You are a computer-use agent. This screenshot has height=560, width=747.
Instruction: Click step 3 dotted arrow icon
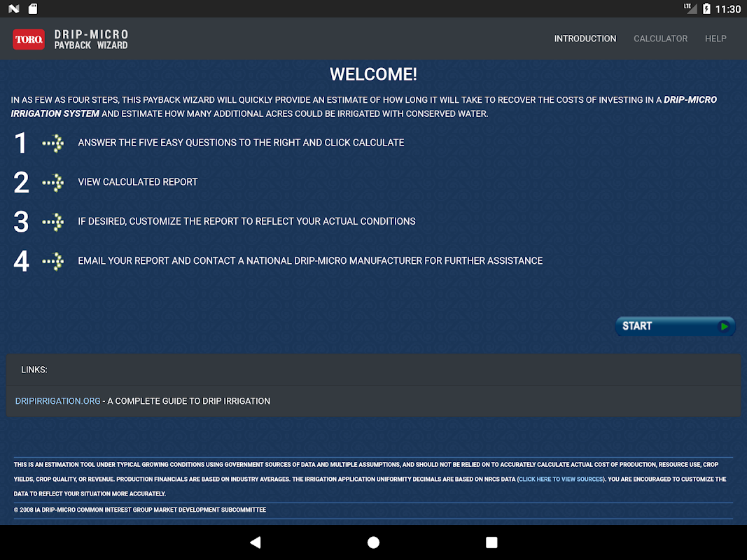coord(53,222)
